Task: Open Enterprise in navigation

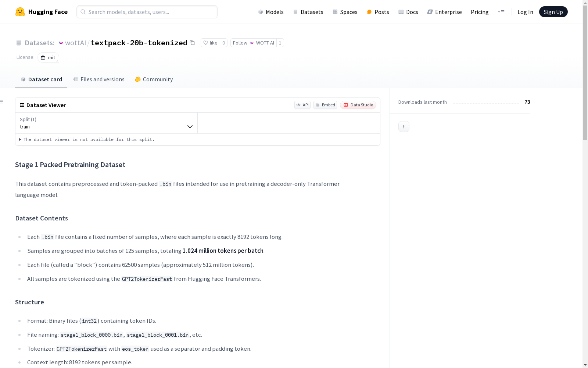Action: [x=444, y=12]
